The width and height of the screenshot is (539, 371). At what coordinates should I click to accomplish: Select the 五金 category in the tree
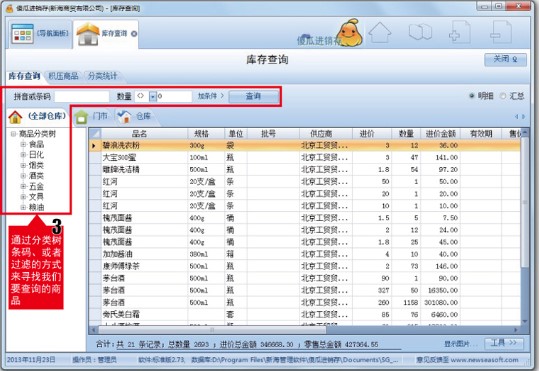(x=36, y=186)
